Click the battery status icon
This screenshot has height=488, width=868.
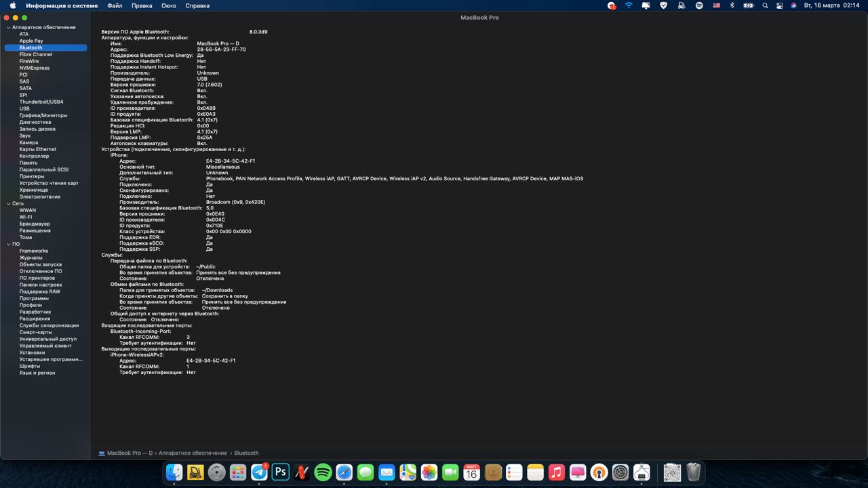(748, 5)
